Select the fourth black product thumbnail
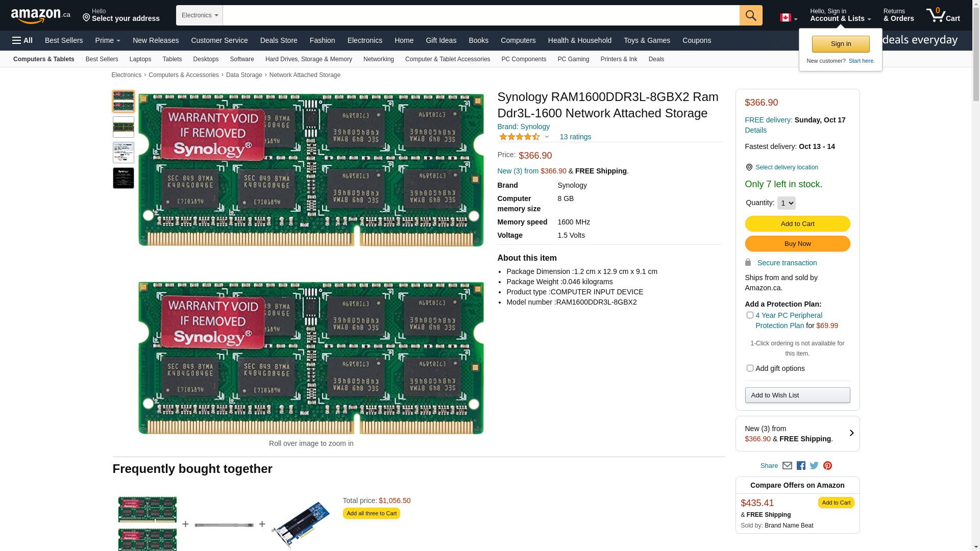 tap(124, 178)
